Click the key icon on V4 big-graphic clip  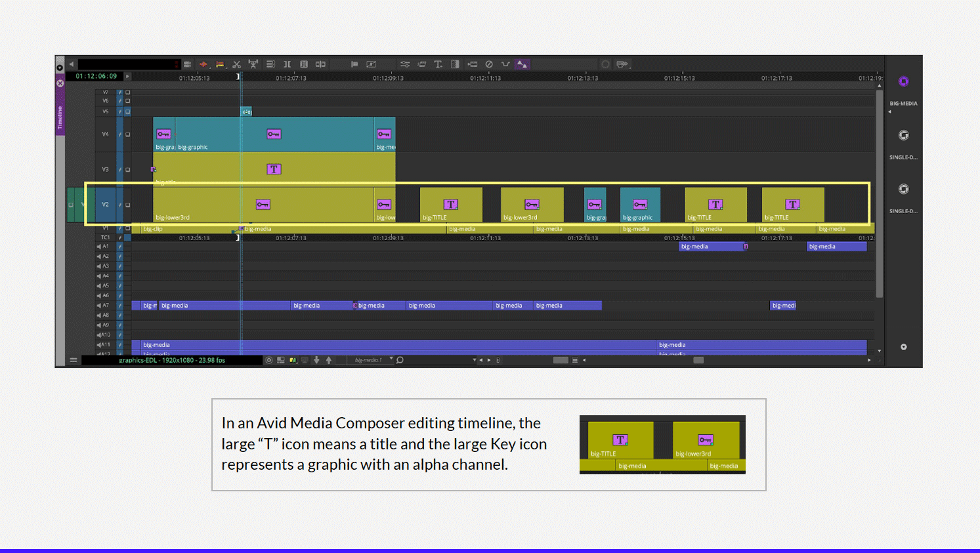[274, 134]
